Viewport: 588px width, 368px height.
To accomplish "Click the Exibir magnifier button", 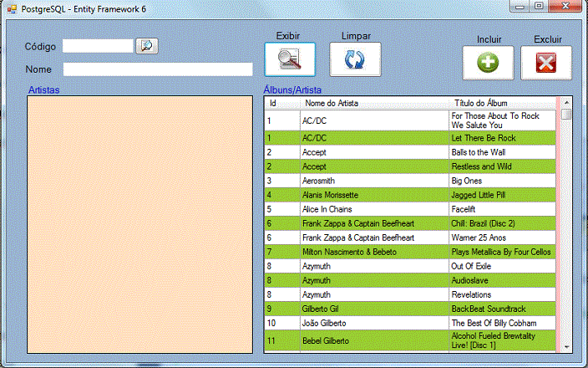I will pos(290,59).
